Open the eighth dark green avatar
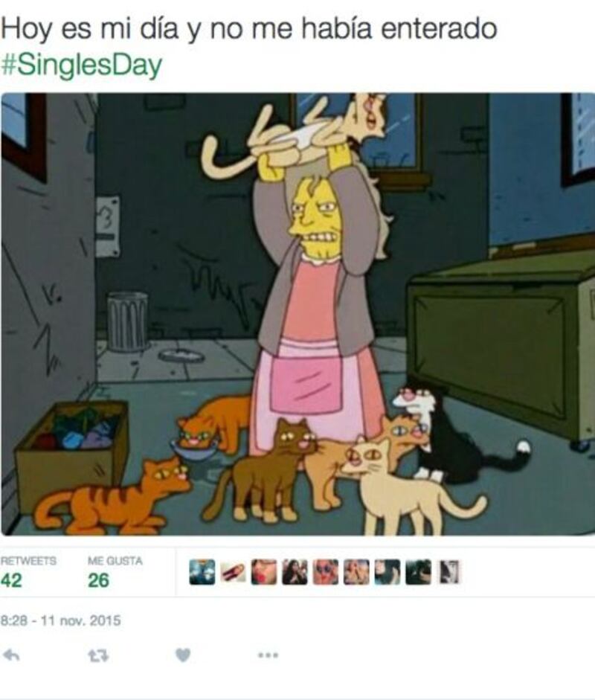Viewport: 595px width, 700px height. coord(418,572)
